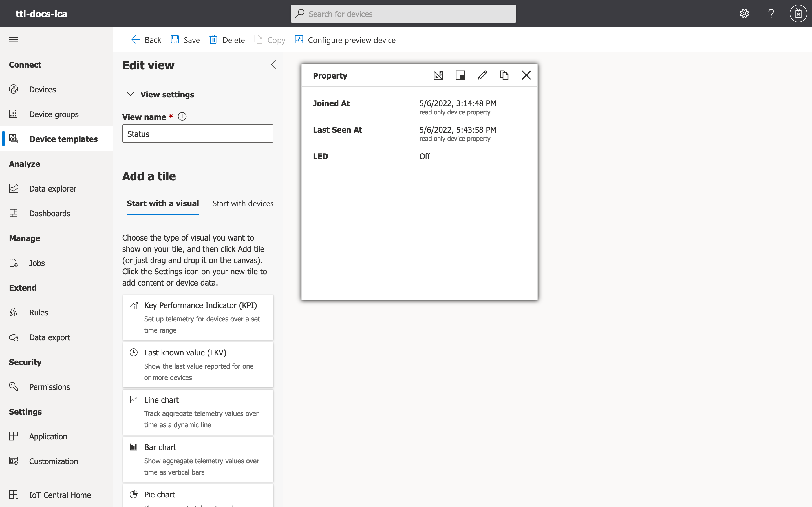This screenshot has width=812, height=507.
Task: Open the user account avatar
Action: pos(798,14)
